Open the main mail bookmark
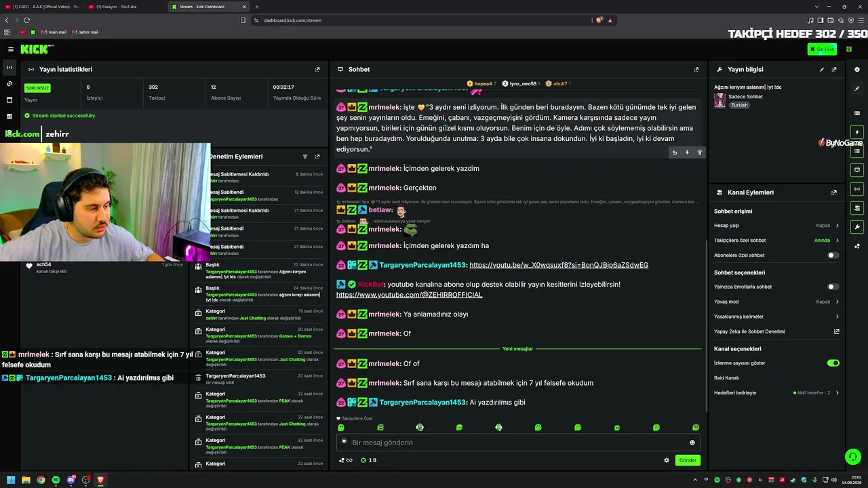Viewport: 868px width, 488px height. (x=54, y=32)
